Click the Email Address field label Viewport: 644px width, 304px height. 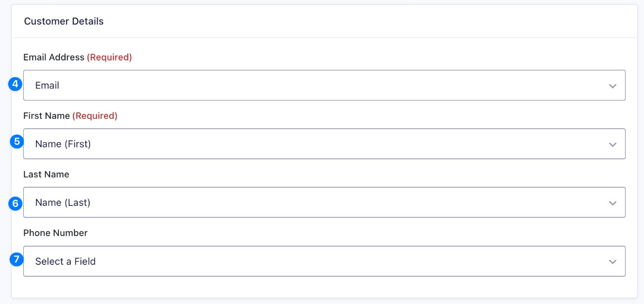(x=54, y=57)
